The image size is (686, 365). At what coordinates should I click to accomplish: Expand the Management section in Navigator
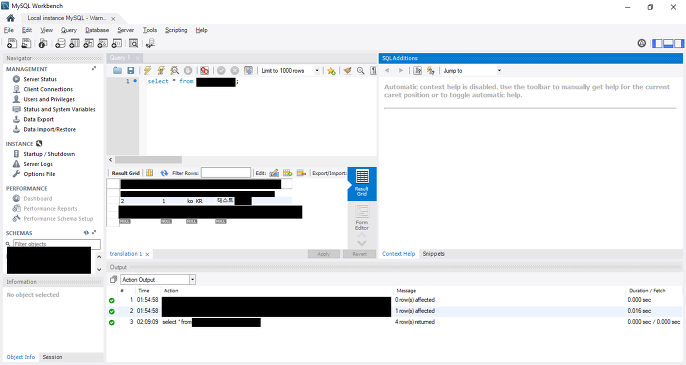[94, 69]
